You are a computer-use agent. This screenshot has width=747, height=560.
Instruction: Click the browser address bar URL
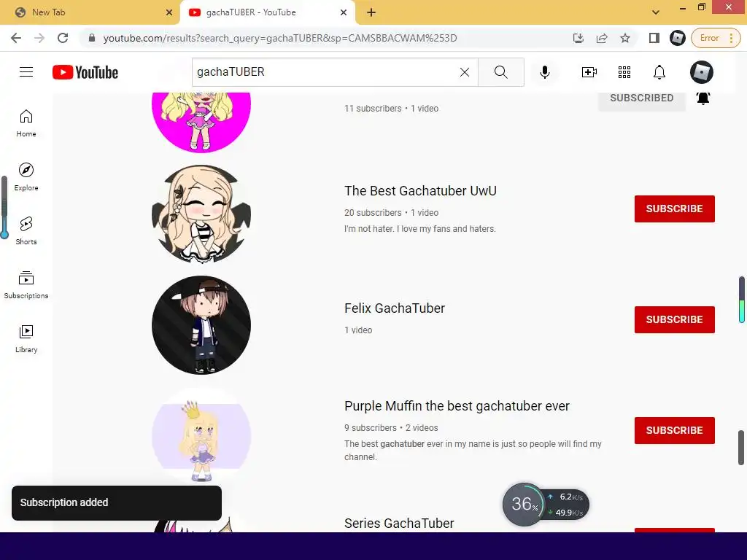pos(280,38)
